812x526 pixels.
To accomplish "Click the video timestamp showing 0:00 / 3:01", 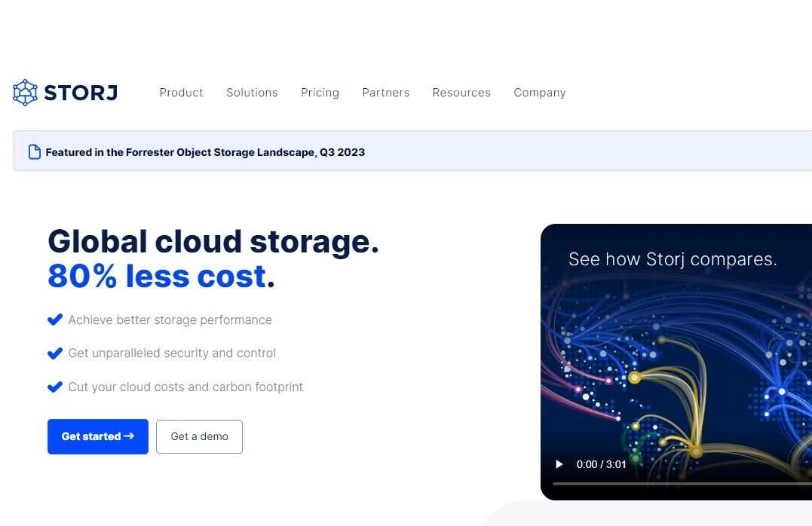I will (601, 464).
